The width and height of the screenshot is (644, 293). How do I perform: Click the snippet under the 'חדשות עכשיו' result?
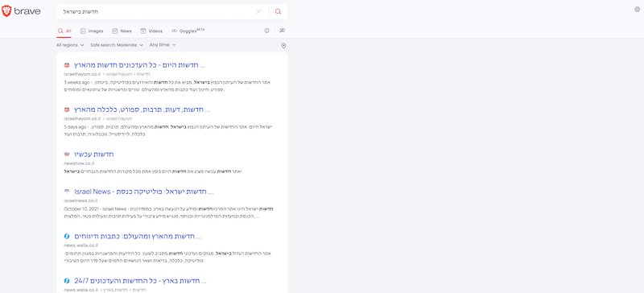153,171
